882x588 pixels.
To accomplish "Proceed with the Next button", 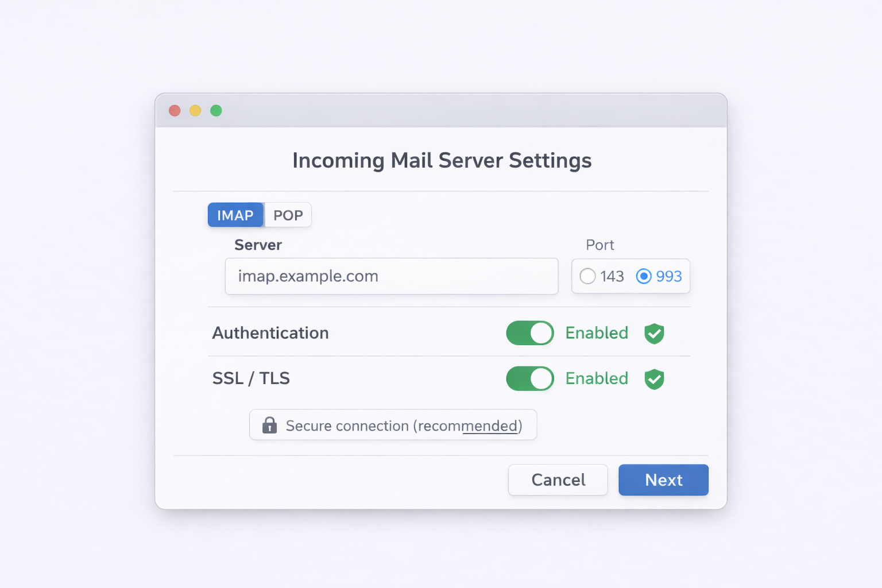I will [663, 480].
